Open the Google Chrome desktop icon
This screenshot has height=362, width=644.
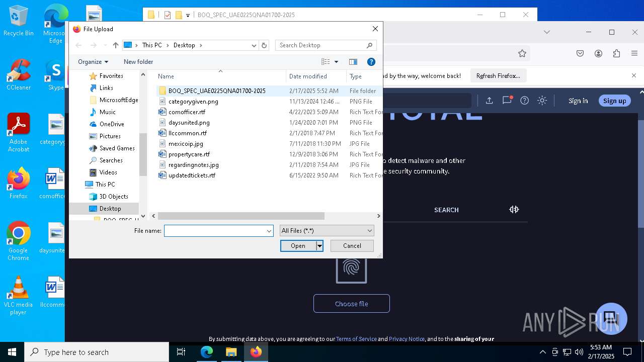(18, 241)
